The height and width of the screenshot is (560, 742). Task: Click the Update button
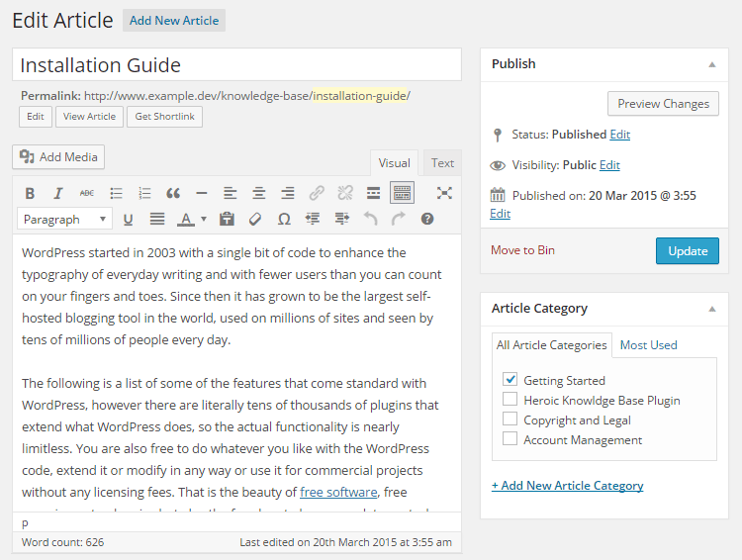pyautogui.click(x=688, y=251)
